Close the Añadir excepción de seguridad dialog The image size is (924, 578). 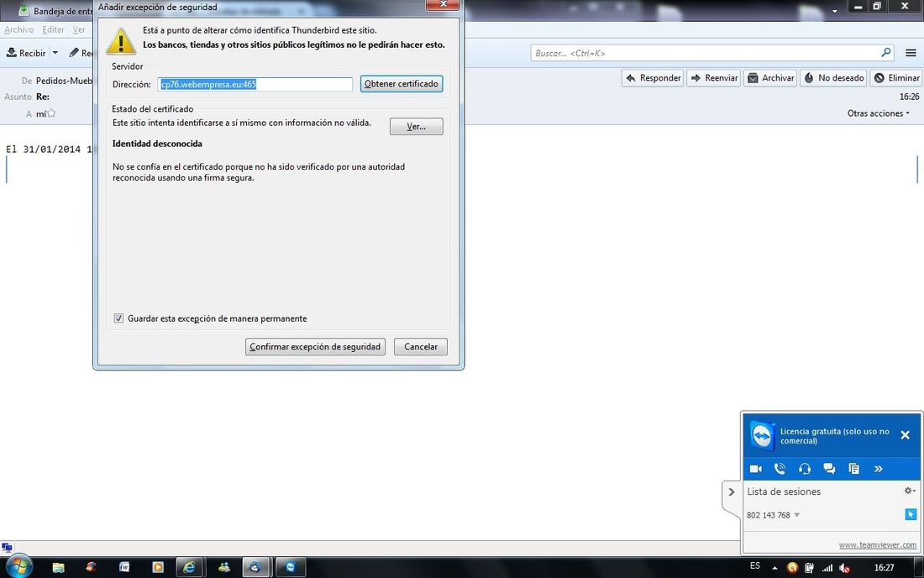(443, 5)
